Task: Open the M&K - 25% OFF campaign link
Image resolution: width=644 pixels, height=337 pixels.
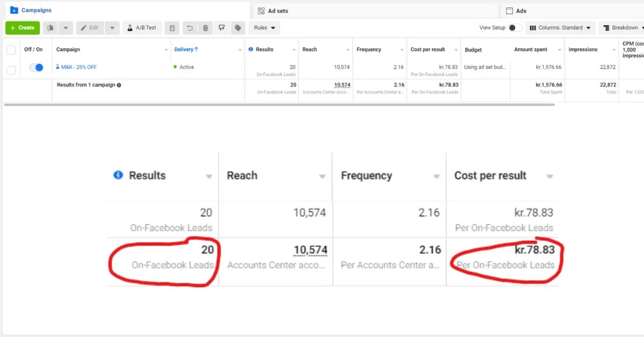Action: coord(78,67)
